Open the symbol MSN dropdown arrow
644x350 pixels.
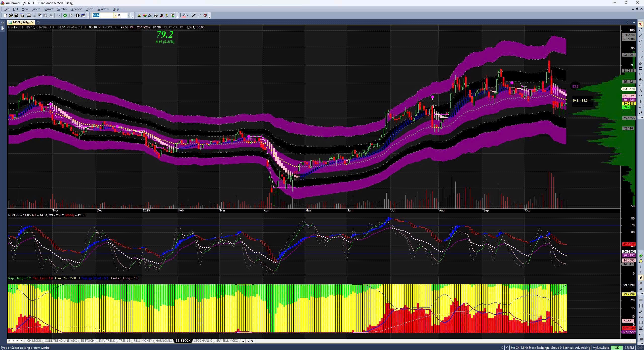pos(115,16)
